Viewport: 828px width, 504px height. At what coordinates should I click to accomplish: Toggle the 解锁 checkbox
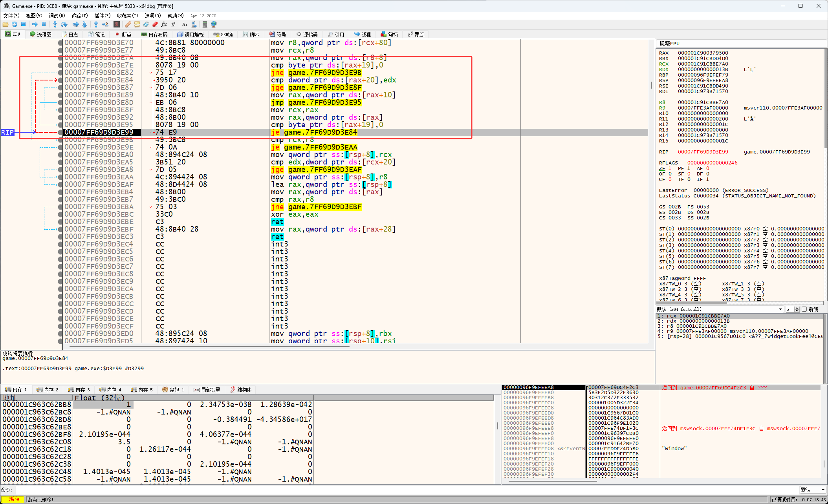pos(804,309)
